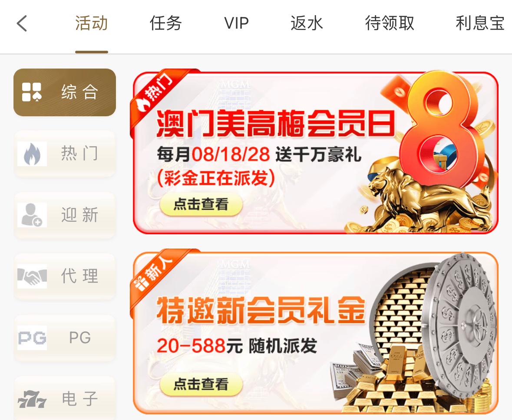This screenshot has height=420, width=512.
Task: Choose the 代理 category in sidebar
Action: point(65,276)
